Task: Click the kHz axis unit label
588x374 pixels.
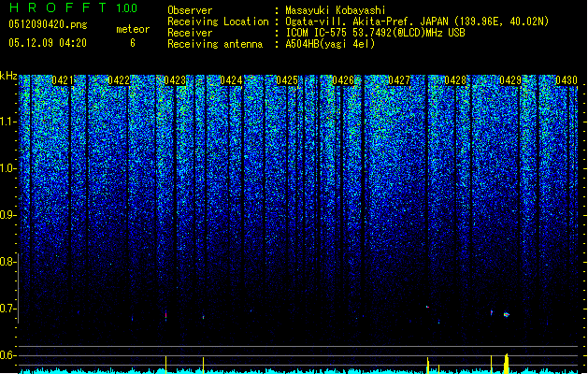Action: point(8,76)
